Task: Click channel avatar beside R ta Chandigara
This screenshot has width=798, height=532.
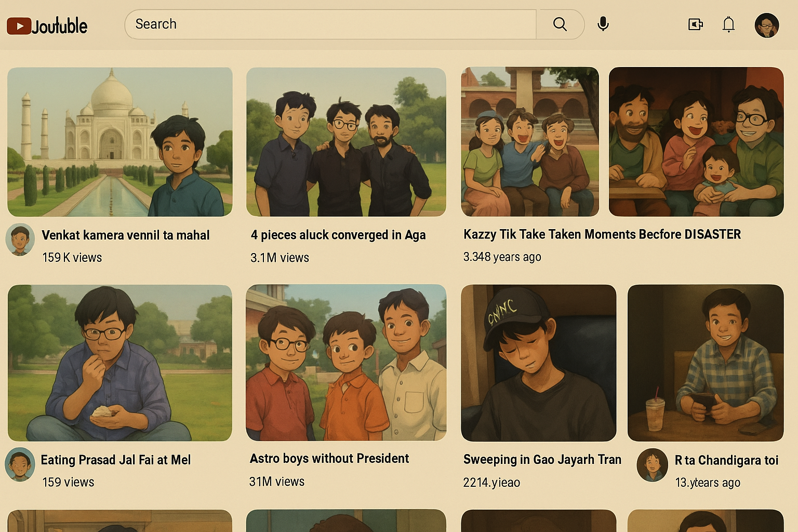Action: point(652,465)
